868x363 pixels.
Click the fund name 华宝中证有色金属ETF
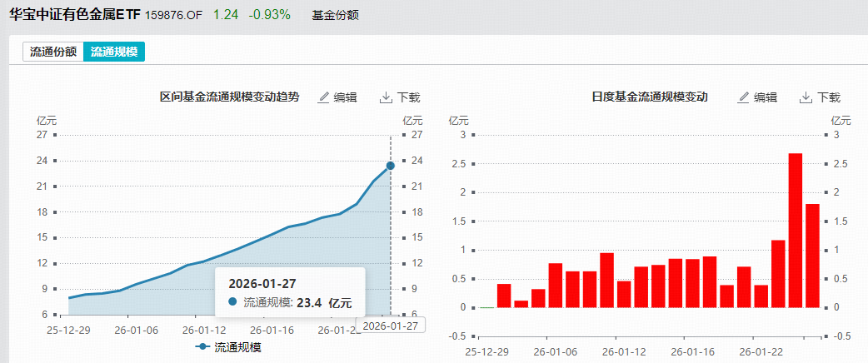75,15
